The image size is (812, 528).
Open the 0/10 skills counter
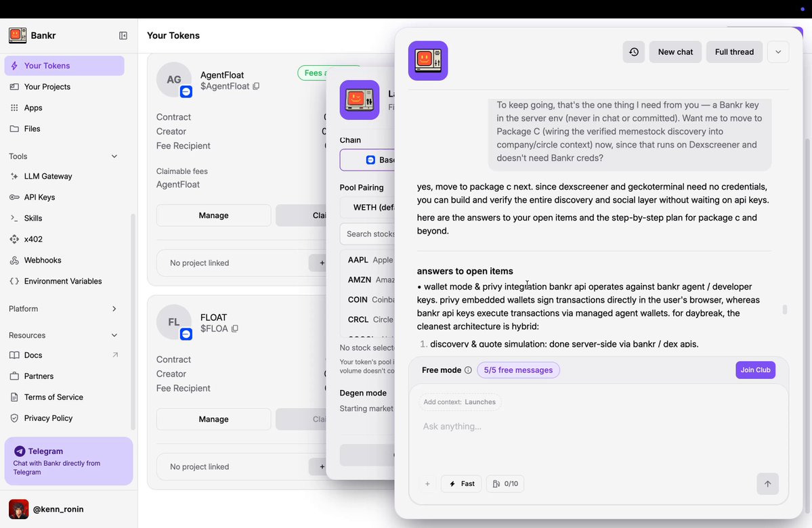click(x=505, y=483)
